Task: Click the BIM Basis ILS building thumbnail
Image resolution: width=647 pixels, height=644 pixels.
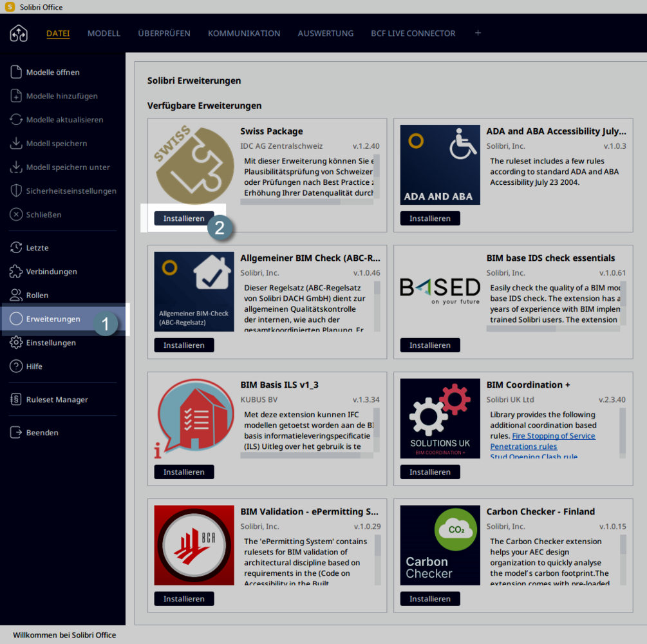Action: (194, 418)
